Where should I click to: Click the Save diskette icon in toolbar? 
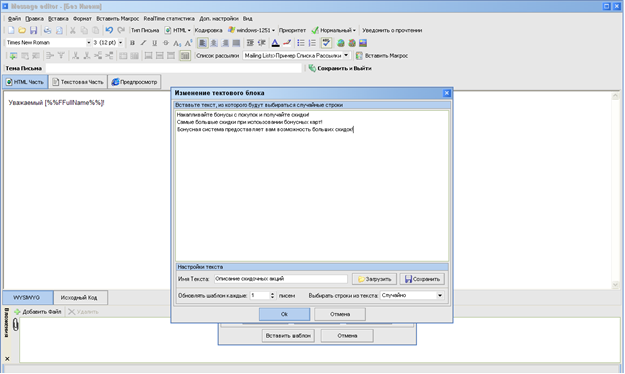[x=33, y=30]
